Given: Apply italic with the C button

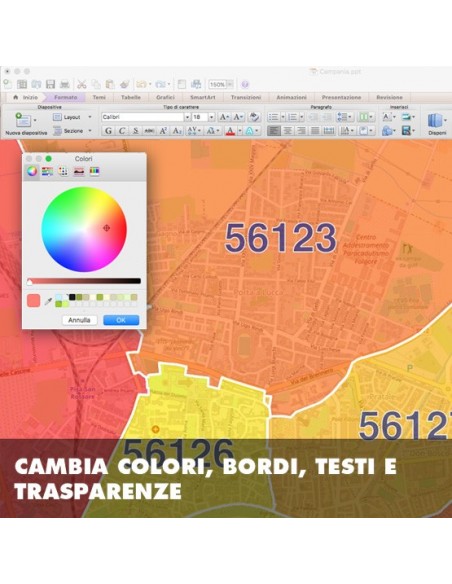Looking at the screenshot, I should click(x=122, y=131).
